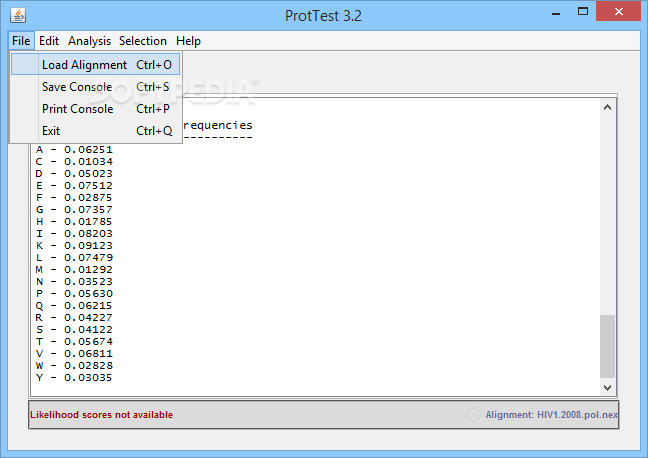This screenshot has width=648, height=458.
Task: Open the Help menu
Action: [188, 41]
